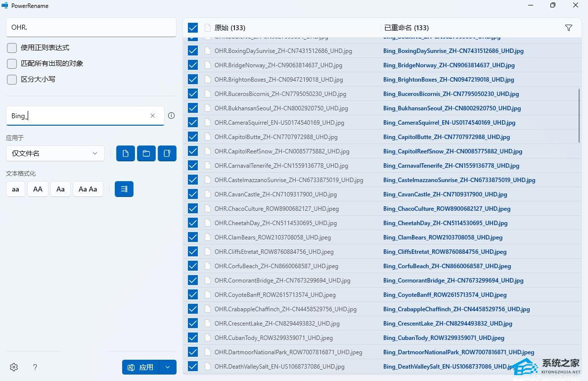
Task: Apply capitalize each word 'Aa Aa' formatting
Action: (x=88, y=189)
